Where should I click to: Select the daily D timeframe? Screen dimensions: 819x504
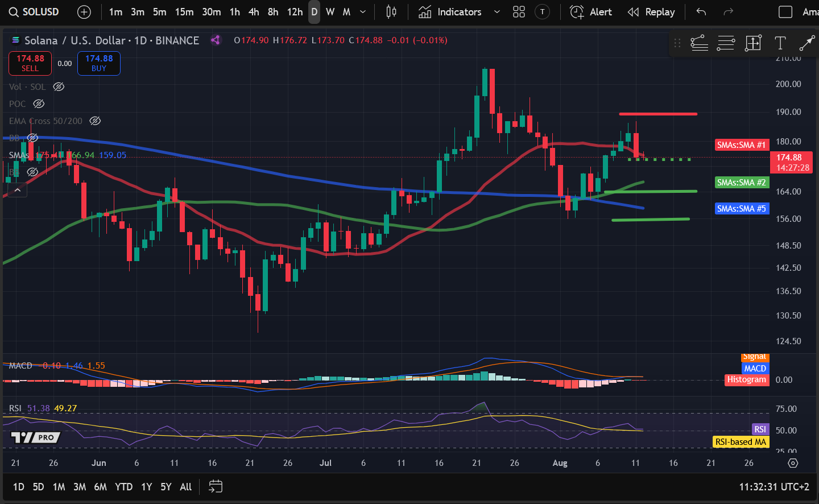314,12
